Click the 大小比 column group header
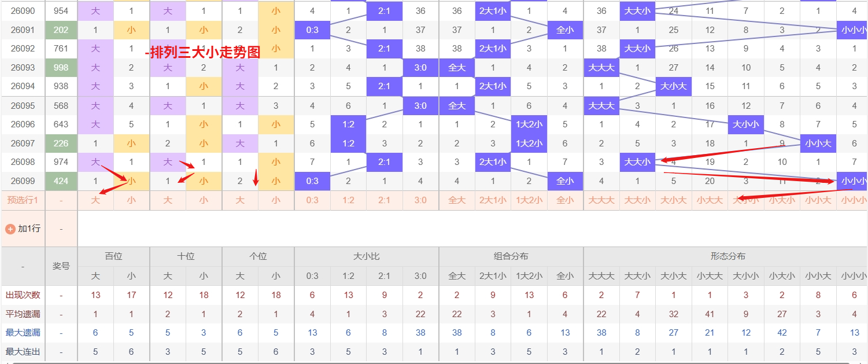The width and height of the screenshot is (868, 364). pos(367,256)
